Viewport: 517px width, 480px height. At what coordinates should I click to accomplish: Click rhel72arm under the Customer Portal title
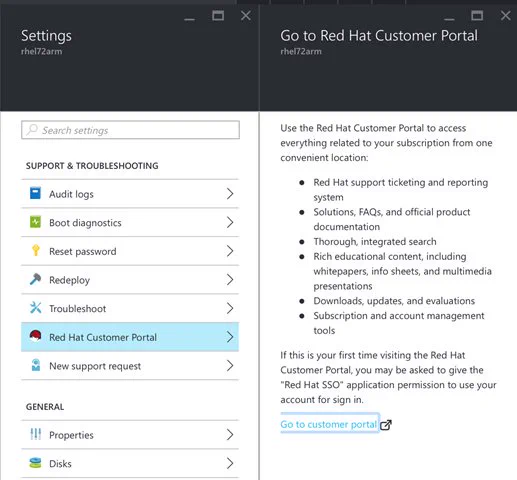coord(301,51)
